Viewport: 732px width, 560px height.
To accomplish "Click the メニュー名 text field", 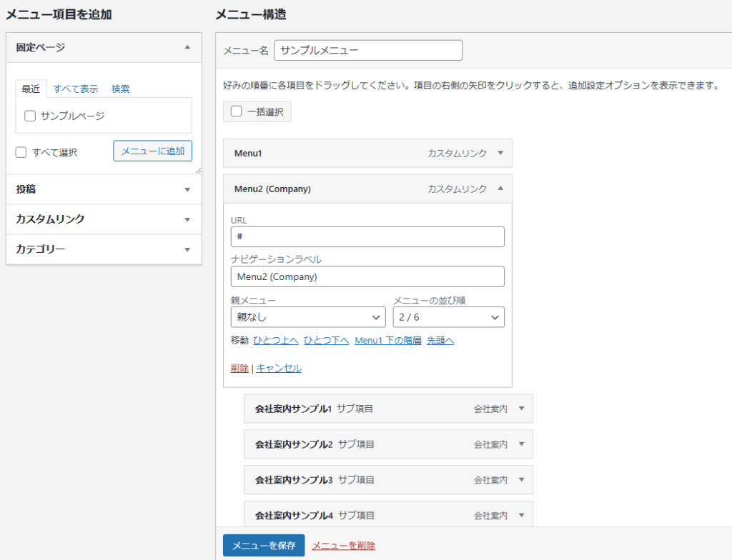I will tap(368, 51).
